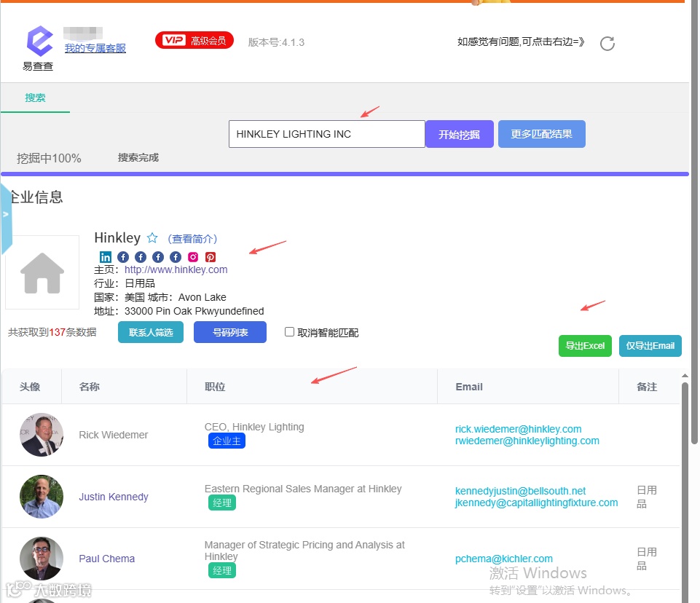Click the 易查查 purple logo icon
The width and height of the screenshot is (700, 603).
point(40,41)
